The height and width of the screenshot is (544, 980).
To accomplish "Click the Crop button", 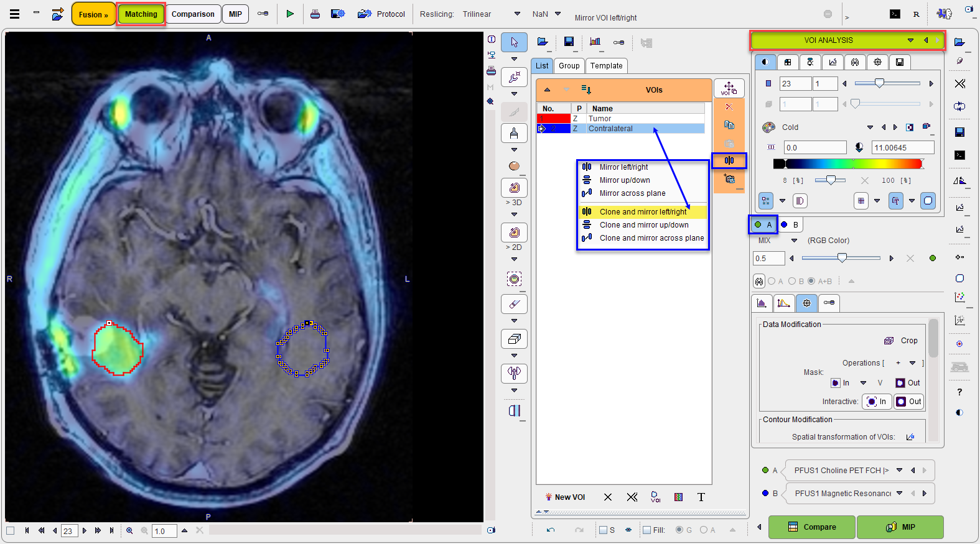I will pyautogui.click(x=901, y=341).
